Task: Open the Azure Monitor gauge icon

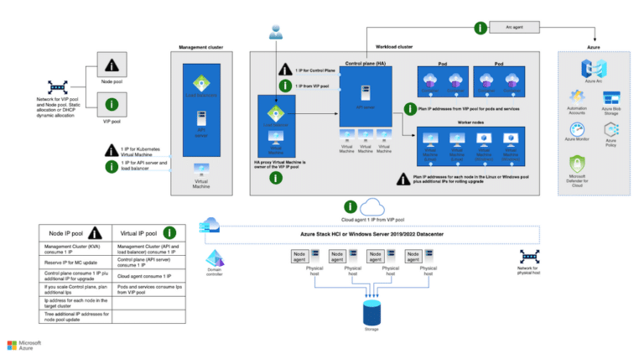Action: tap(577, 130)
